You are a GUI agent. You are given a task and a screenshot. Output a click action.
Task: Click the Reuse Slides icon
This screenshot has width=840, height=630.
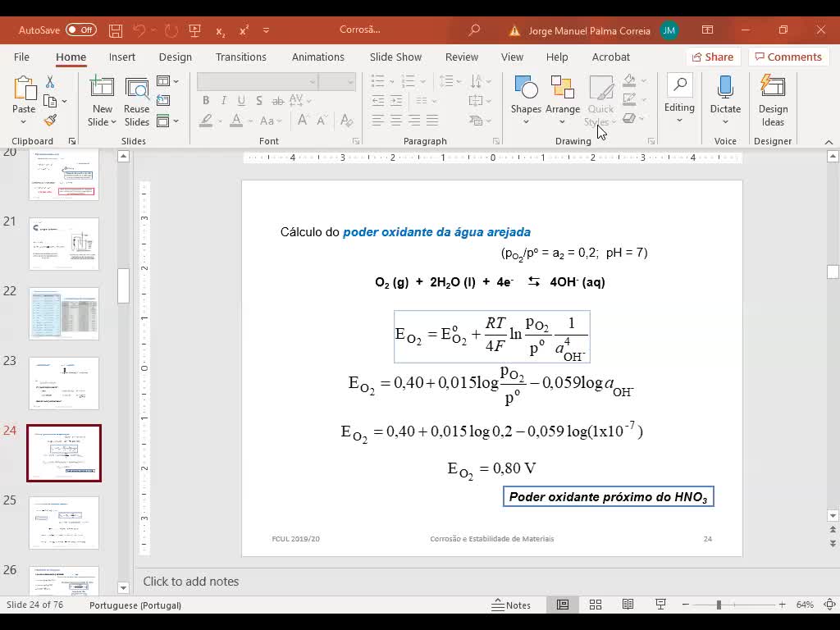pyautogui.click(x=137, y=101)
